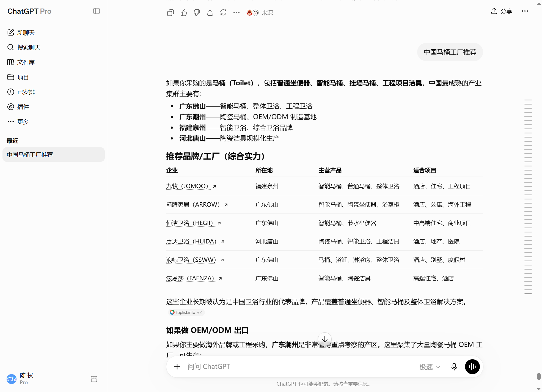Open the 极速 model speed dropdown

click(430, 367)
